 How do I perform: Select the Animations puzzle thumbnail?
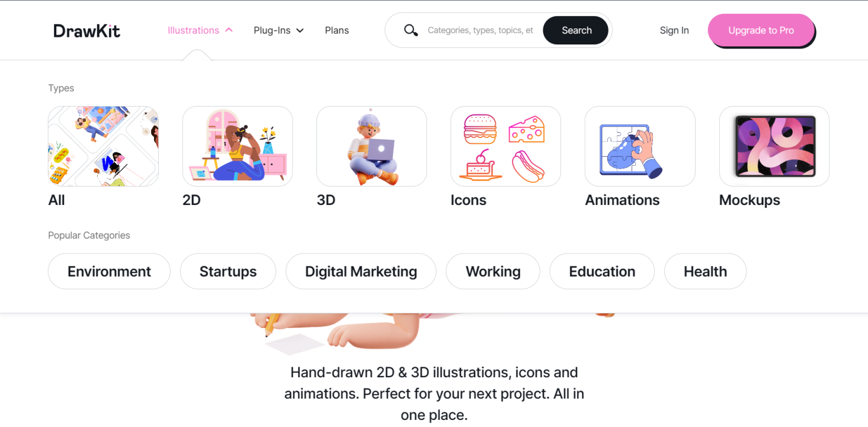click(x=640, y=146)
